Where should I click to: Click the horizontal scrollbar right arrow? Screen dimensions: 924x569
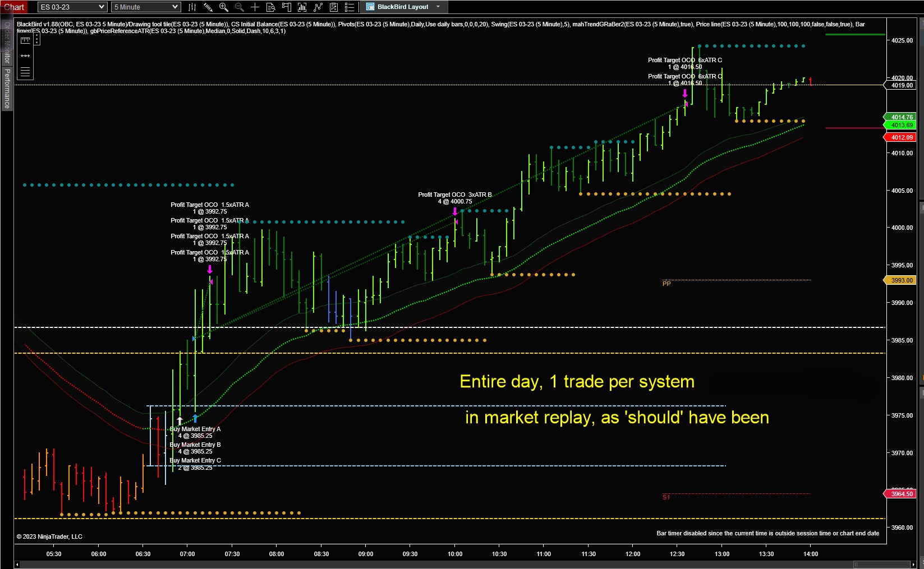click(914, 564)
